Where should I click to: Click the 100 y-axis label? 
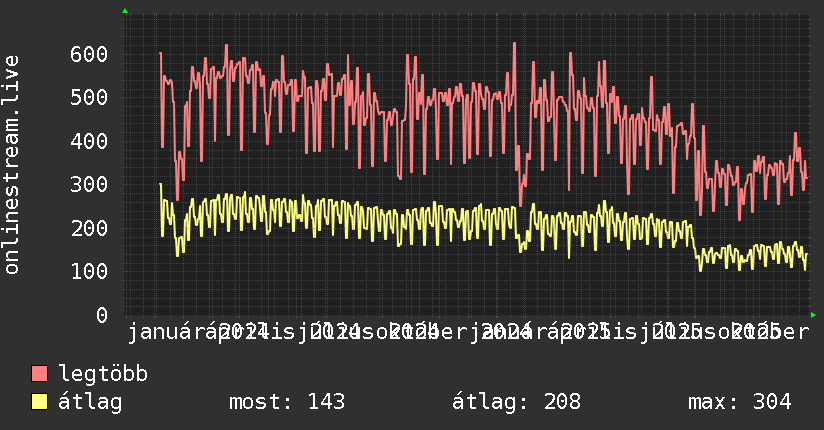click(89, 272)
